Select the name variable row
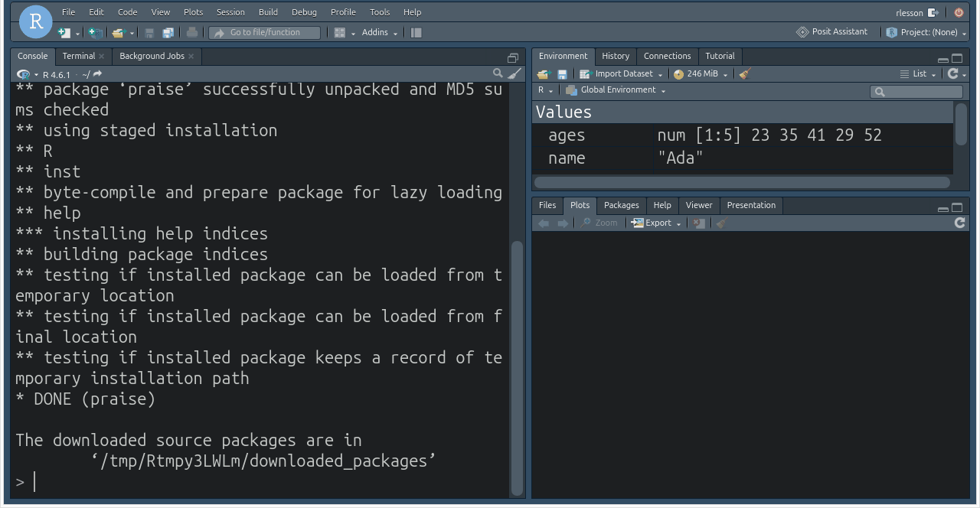Image resolution: width=980 pixels, height=508 pixels. (743, 158)
